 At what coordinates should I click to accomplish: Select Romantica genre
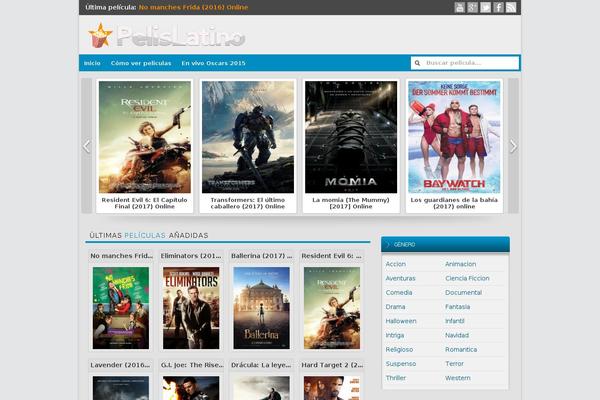[461, 349]
